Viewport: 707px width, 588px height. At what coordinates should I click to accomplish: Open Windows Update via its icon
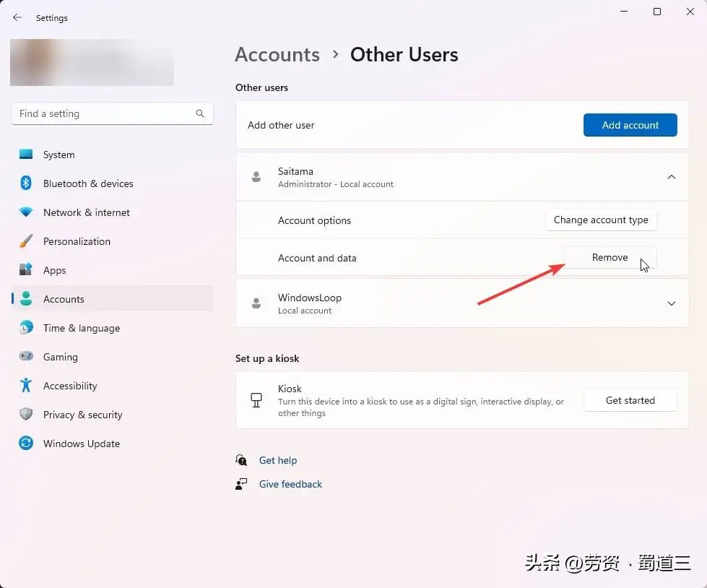click(26, 444)
